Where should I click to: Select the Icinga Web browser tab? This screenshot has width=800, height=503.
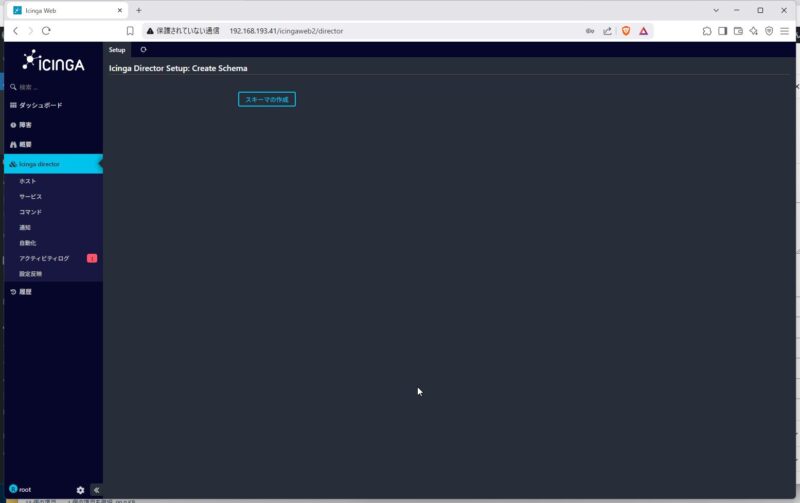(67, 10)
